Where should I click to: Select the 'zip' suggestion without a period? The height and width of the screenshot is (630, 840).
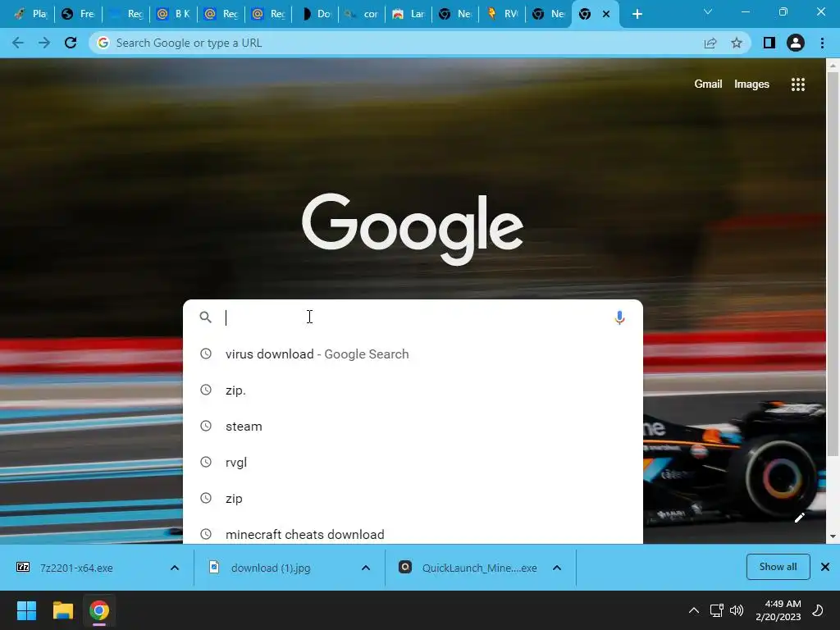pos(413,499)
